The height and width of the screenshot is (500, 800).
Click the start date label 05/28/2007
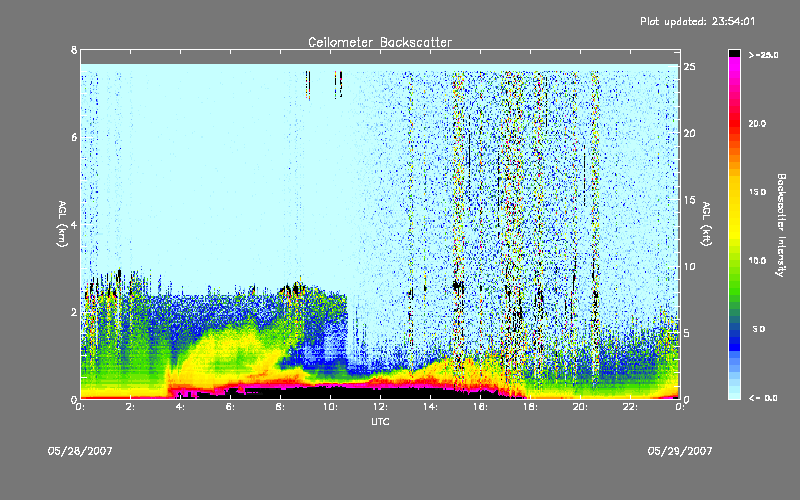(x=80, y=451)
